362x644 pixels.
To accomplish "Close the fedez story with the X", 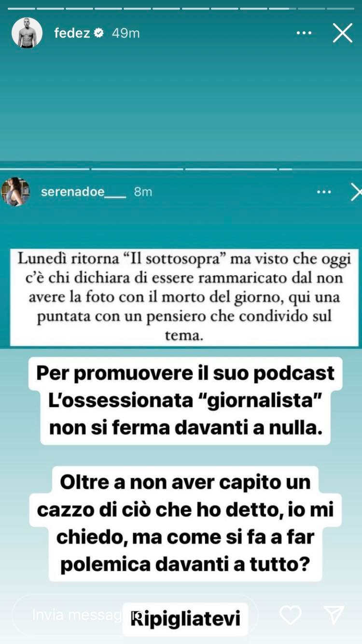I will (x=343, y=33).
